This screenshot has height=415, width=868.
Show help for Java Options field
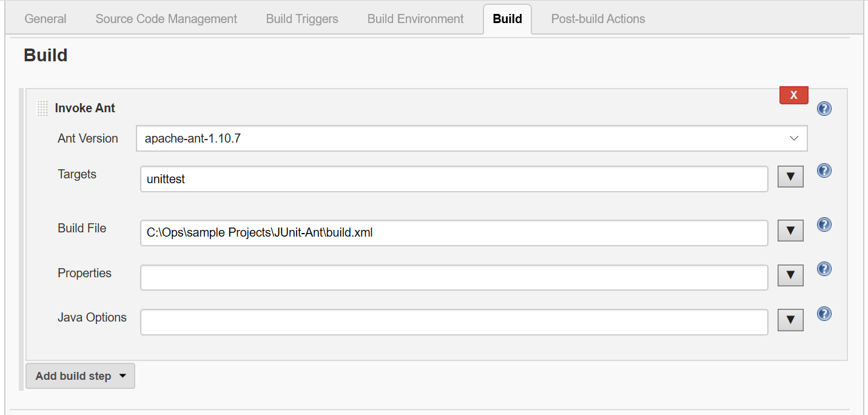pos(824,314)
